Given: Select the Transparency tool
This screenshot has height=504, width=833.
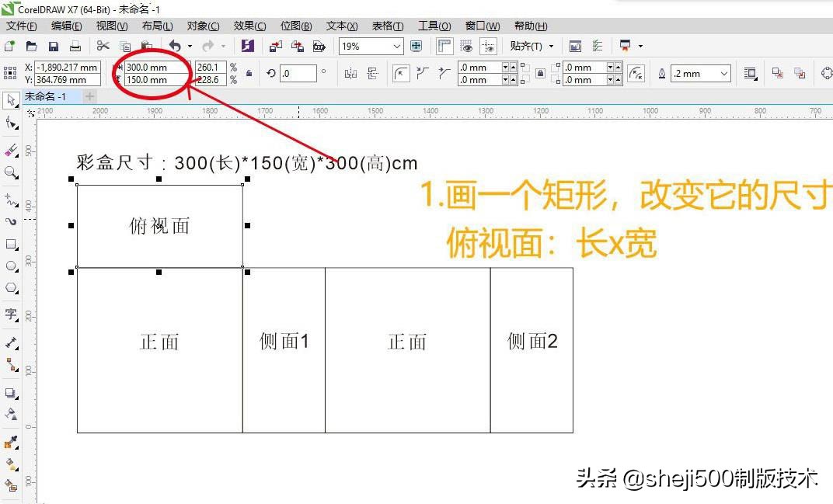Looking at the screenshot, I should (x=11, y=414).
